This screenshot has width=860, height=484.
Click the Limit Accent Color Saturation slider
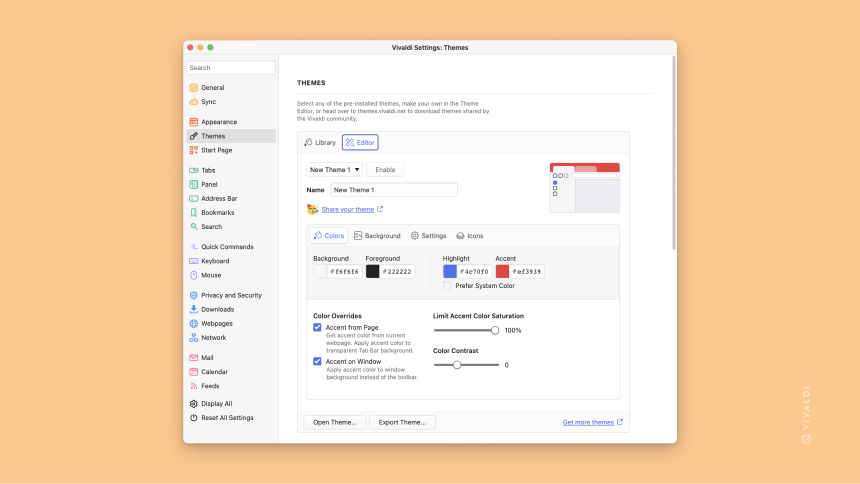click(466, 330)
